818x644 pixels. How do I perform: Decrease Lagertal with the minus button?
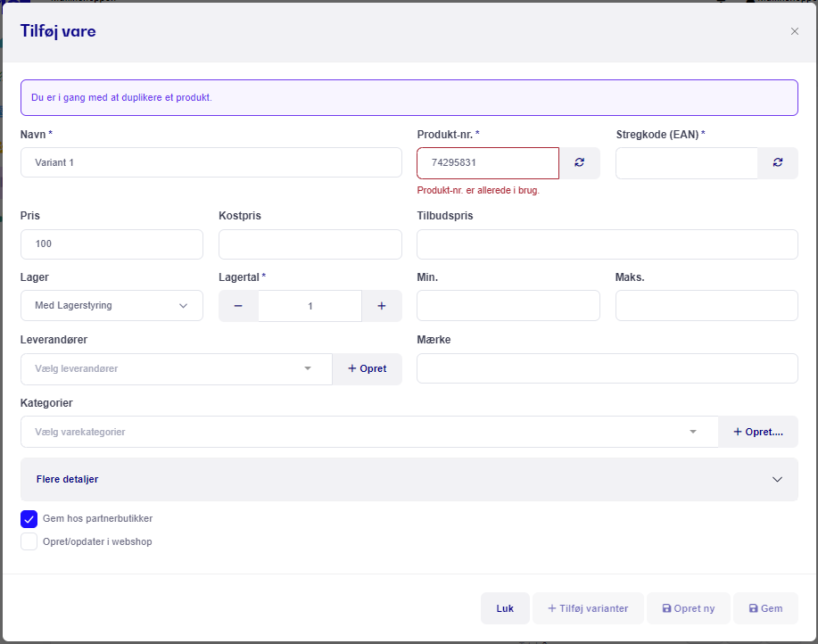coord(238,306)
